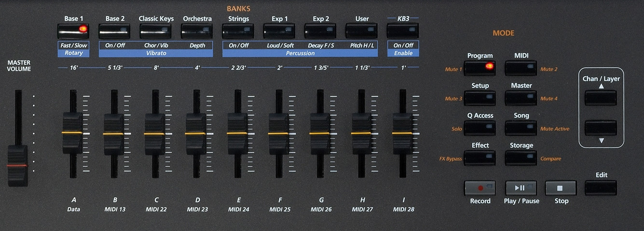
Task: Toggle the KB3 On/Off enable button
Action: [x=402, y=31]
